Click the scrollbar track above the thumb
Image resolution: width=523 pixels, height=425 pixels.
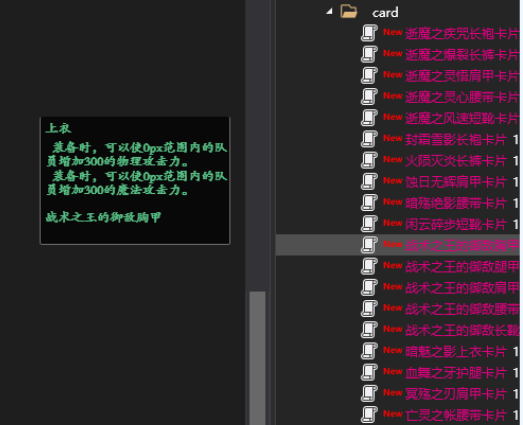(x=257, y=145)
